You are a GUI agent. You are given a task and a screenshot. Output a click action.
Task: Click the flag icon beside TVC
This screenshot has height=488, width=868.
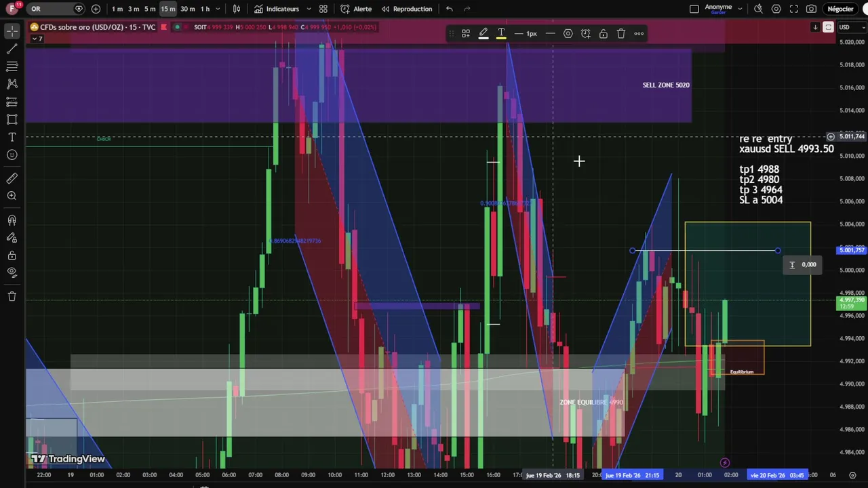pos(164,27)
